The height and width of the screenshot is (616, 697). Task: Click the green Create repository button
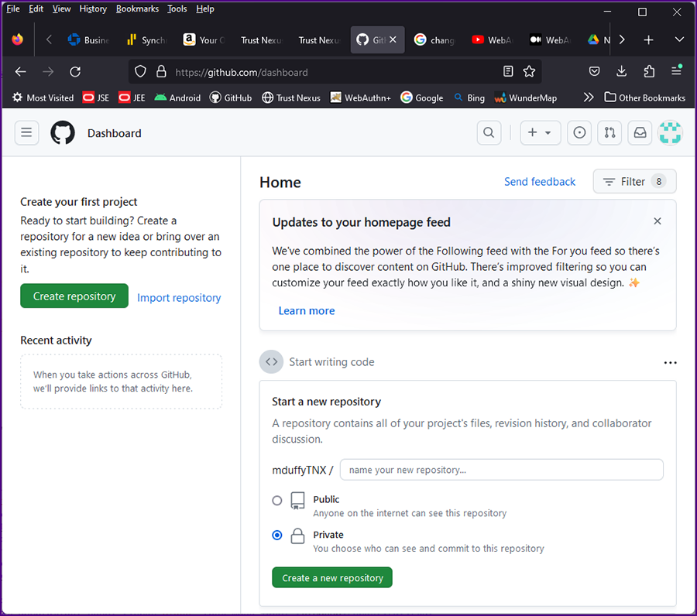coord(74,296)
